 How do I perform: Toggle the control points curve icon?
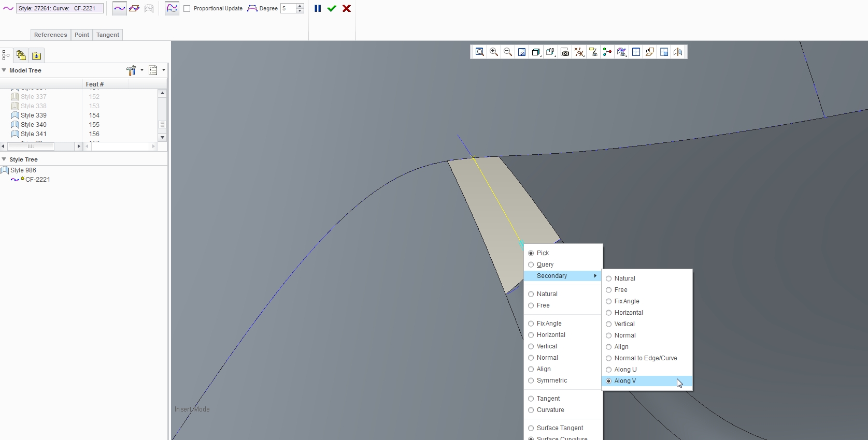(x=172, y=8)
